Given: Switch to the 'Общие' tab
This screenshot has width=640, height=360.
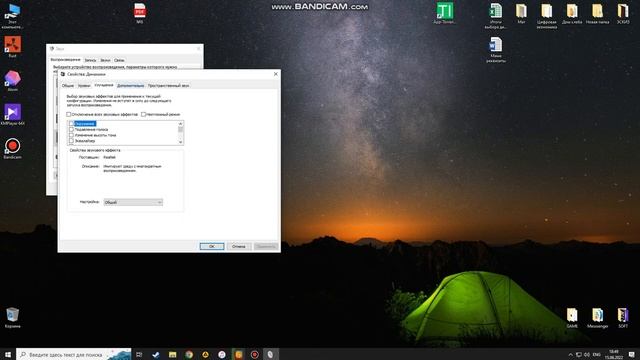Looking at the screenshot, I should click(x=68, y=86).
